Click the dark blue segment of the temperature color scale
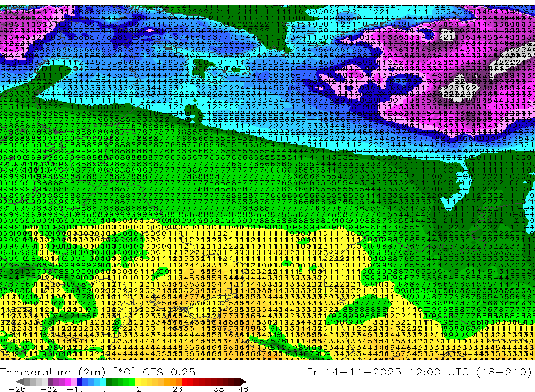 pyautogui.click(x=79, y=381)
